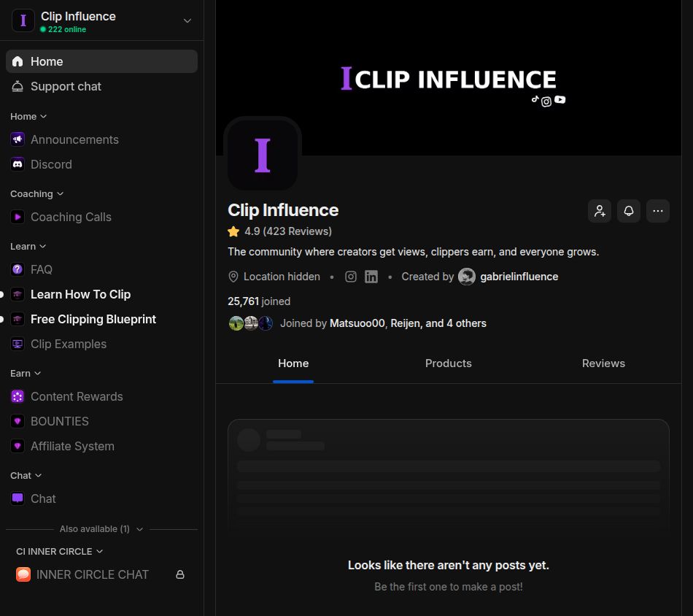Open Free Clipping Blueprint
Screen dimensions: 693x616
(101, 319)
